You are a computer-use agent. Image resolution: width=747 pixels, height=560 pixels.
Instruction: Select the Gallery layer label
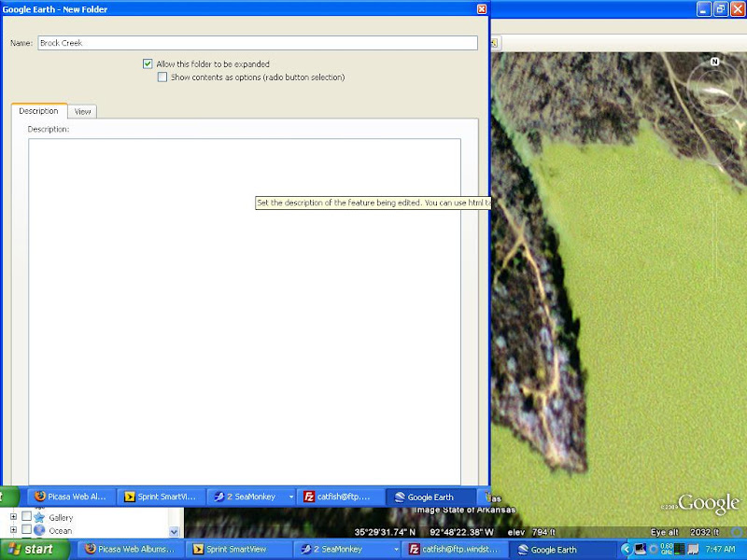click(x=61, y=518)
